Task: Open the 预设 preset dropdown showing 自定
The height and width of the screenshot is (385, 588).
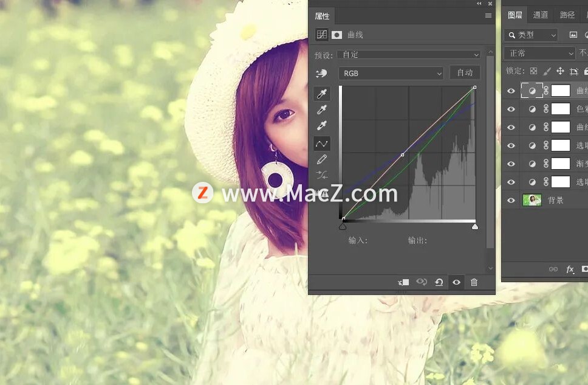Action: (x=409, y=55)
